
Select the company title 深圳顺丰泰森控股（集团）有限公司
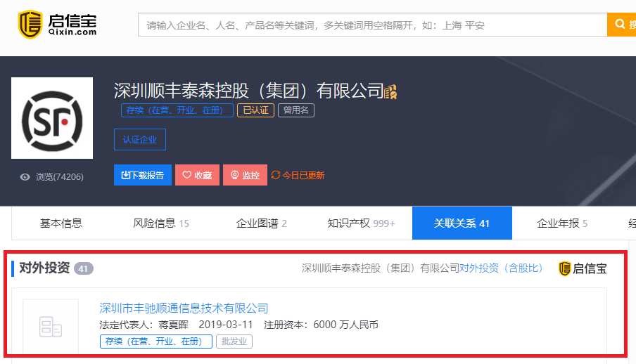(248, 91)
